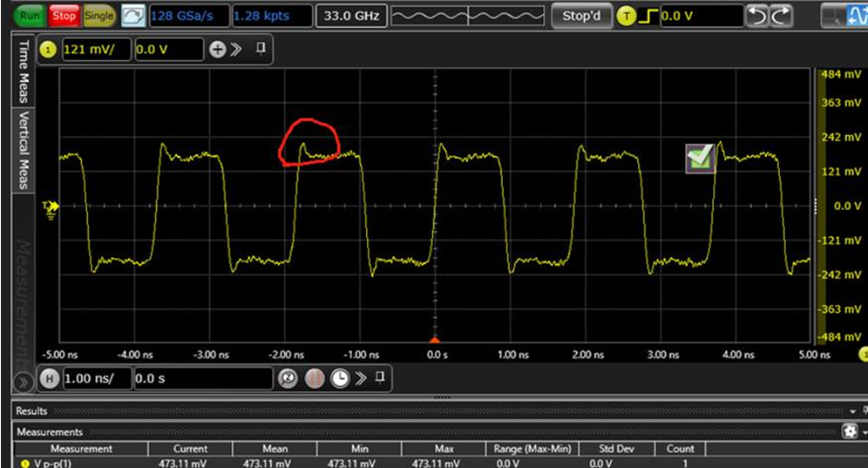Image resolution: width=868 pixels, height=468 pixels.
Task: Stop the acquisition with Stop button
Action: coord(64,16)
